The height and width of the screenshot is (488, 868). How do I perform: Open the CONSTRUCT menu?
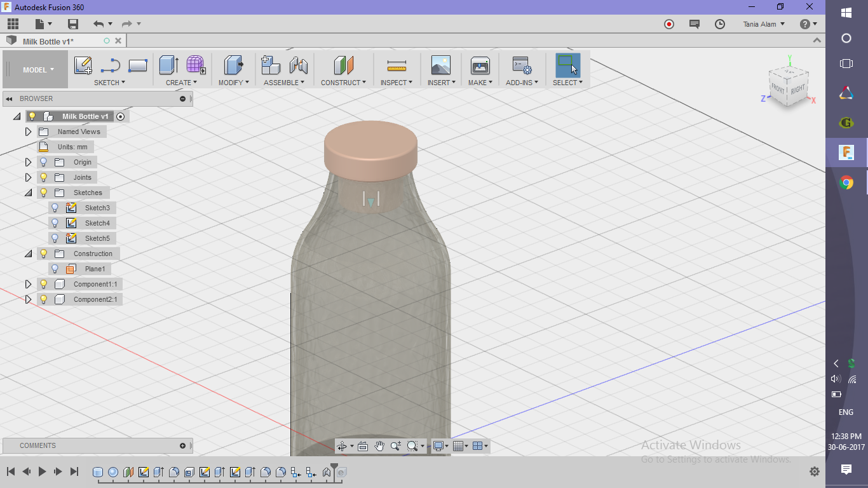(x=344, y=83)
